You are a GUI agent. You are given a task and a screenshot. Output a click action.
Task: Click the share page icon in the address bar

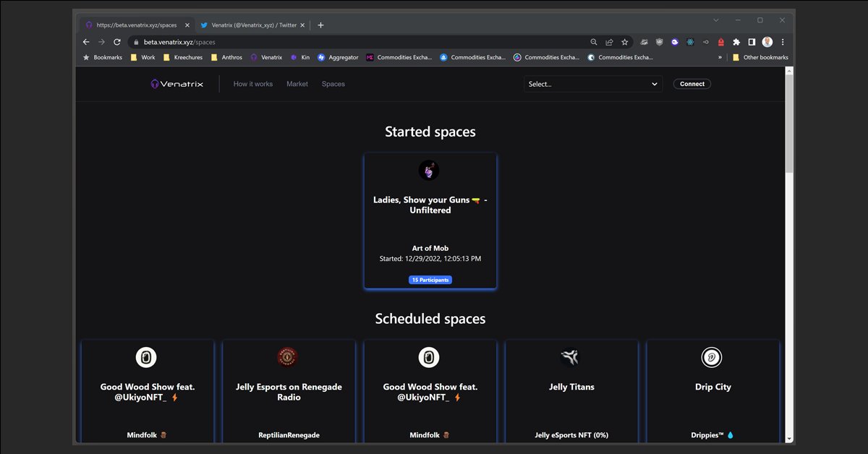pos(609,42)
